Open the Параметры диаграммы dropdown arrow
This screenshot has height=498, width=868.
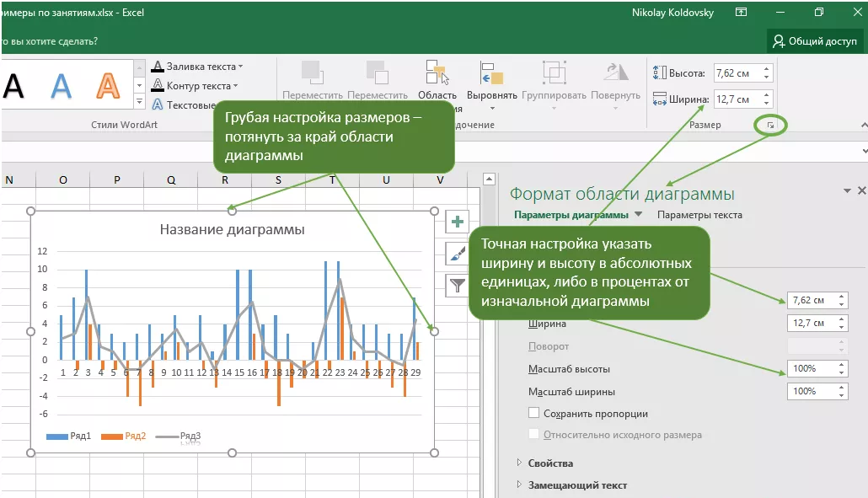tap(638, 214)
